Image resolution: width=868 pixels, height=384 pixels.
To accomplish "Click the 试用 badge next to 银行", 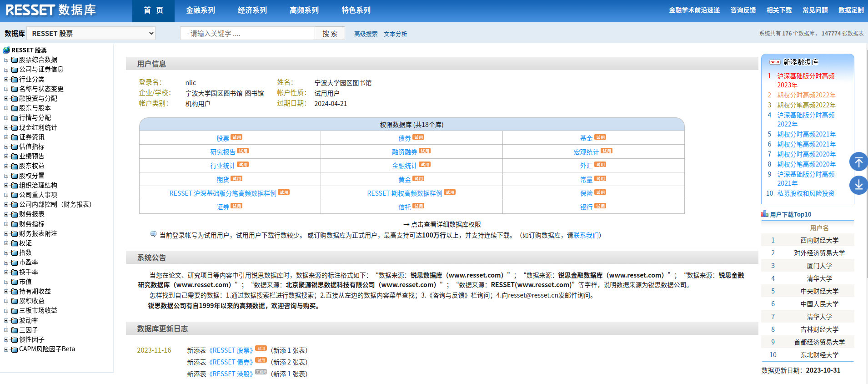I will point(600,206).
